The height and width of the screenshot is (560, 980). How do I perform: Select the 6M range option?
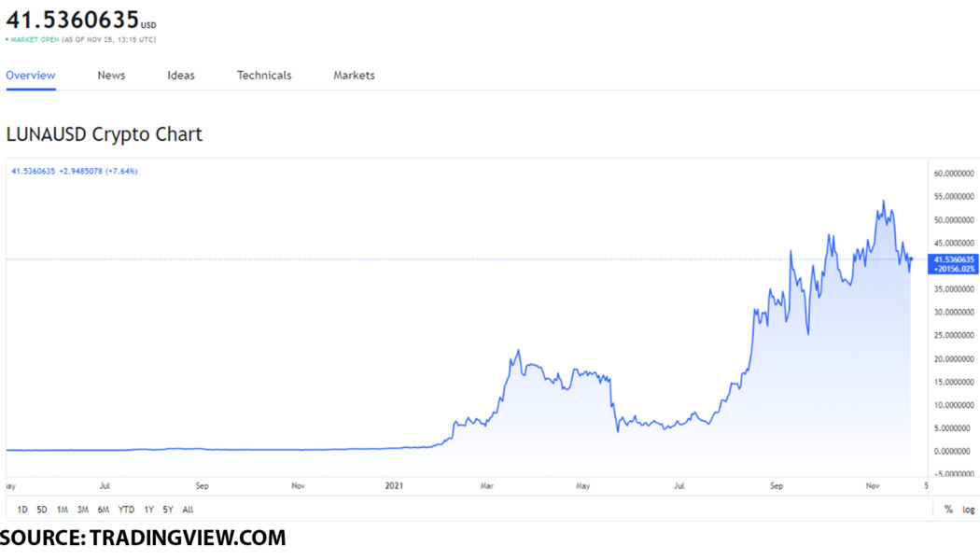(x=105, y=510)
